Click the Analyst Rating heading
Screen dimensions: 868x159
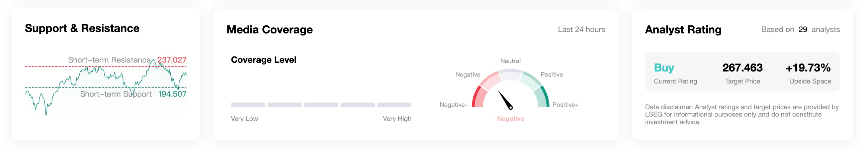click(683, 30)
